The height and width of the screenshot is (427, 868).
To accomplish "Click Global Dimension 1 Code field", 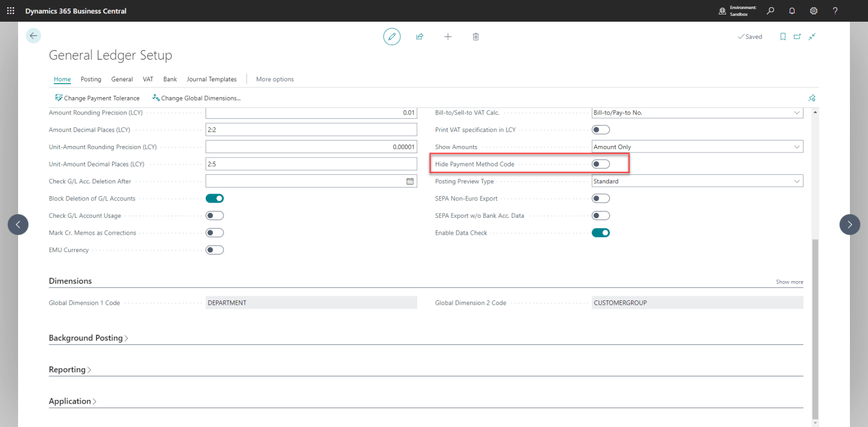I will (312, 303).
